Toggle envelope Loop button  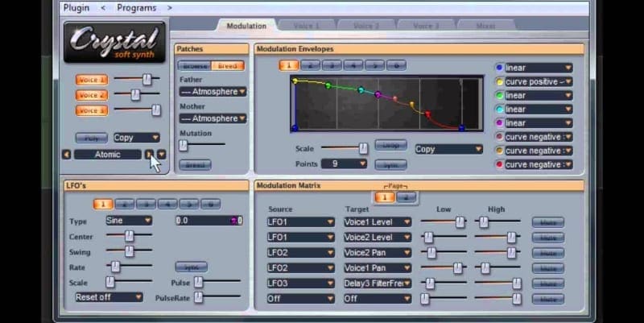[390, 145]
